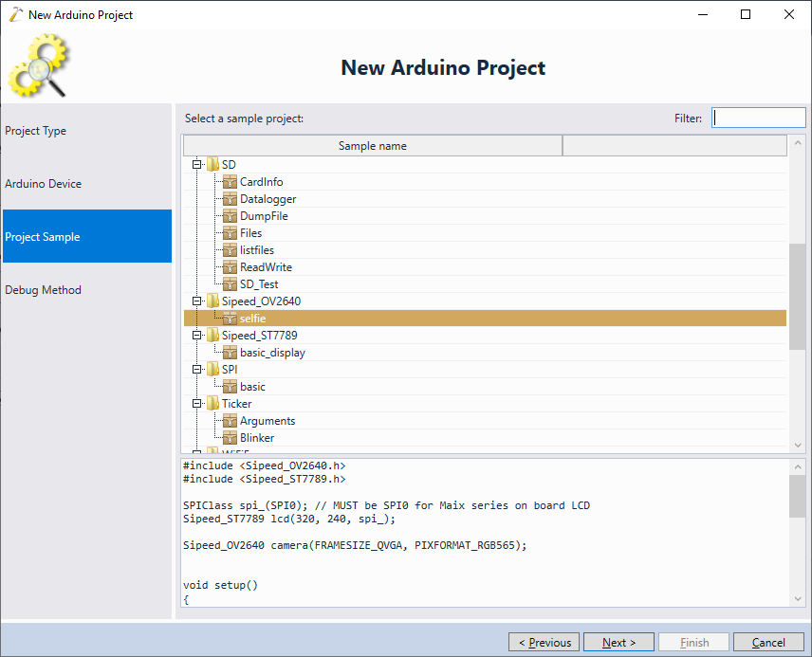Open the Project Type wizard step
812x657 pixels.
pos(87,131)
